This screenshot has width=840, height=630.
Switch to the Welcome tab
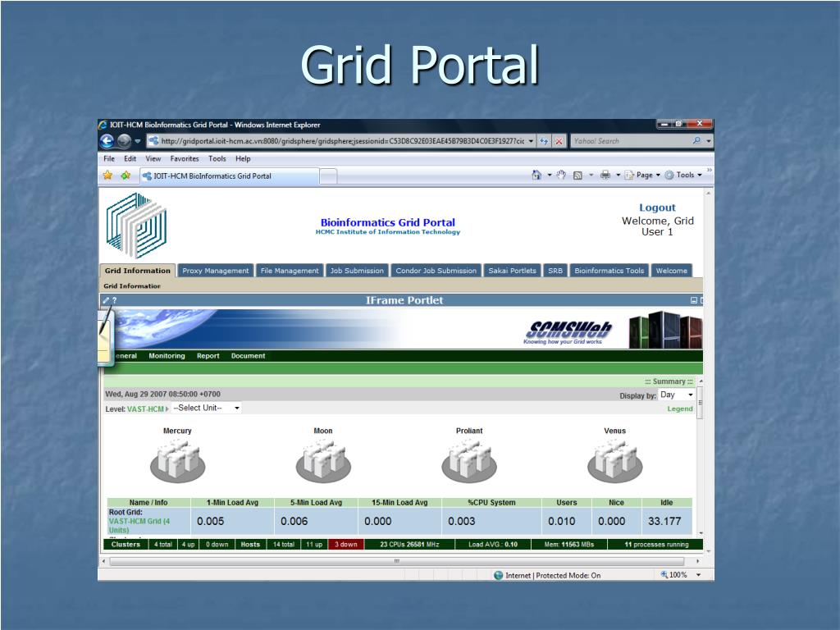tap(671, 271)
